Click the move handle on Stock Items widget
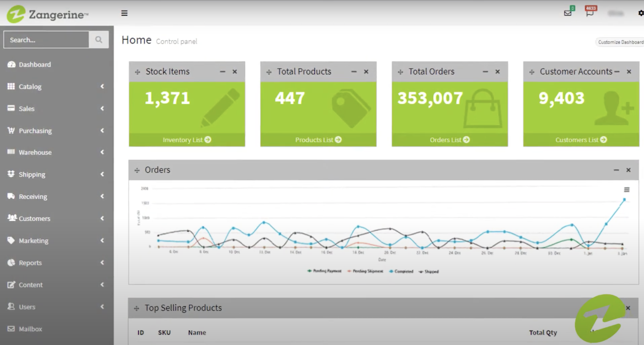Image resolution: width=644 pixels, height=345 pixels. 138,72
